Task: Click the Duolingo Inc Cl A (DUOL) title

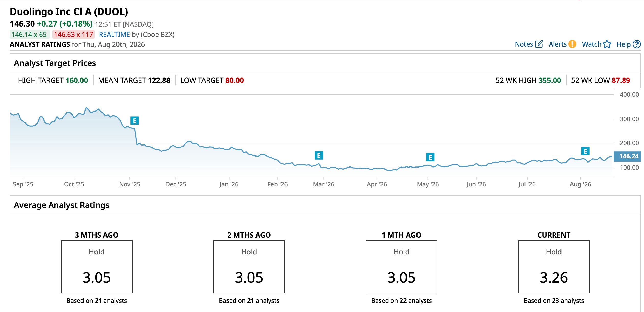Action: coord(69,12)
